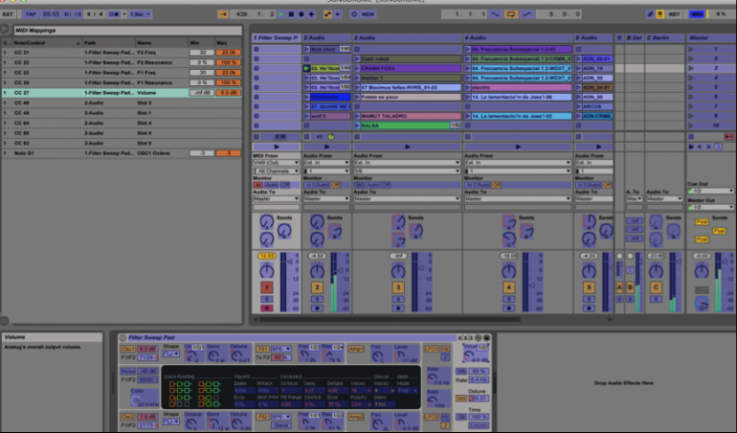Click the NEW session record button
The width and height of the screenshot is (737, 433).
point(368,14)
